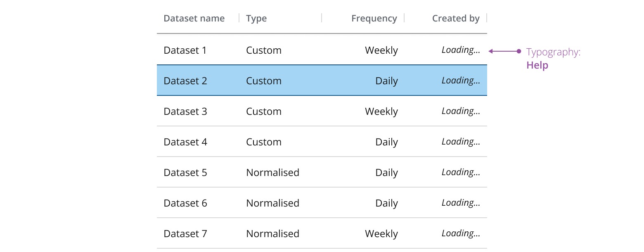Viewport: 644px width, 252px height.
Task: Click Normalised type cell for Dataset 5
Action: coord(272,172)
